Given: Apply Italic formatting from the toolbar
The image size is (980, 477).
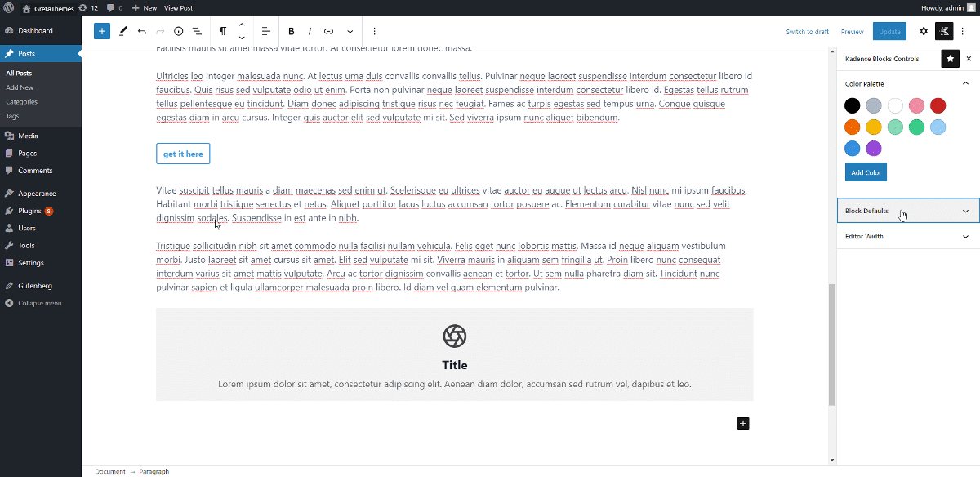Looking at the screenshot, I should pyautogui.click(x=310, y=31).
